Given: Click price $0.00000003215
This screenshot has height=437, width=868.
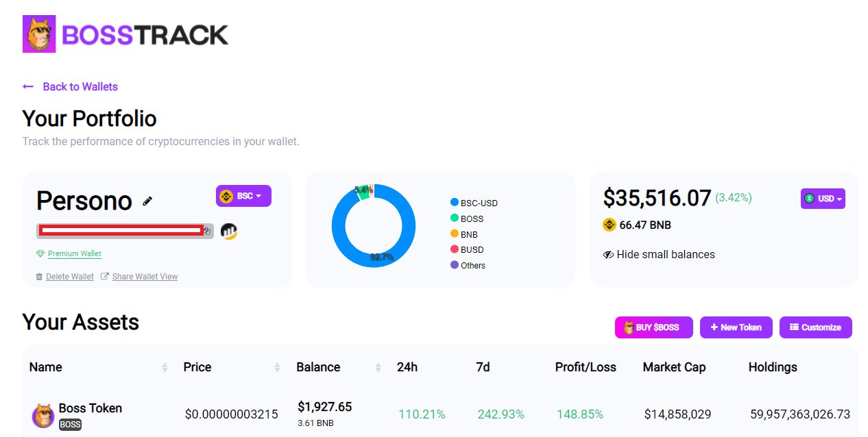Looking at the screenshot, I should click(232, 414).
